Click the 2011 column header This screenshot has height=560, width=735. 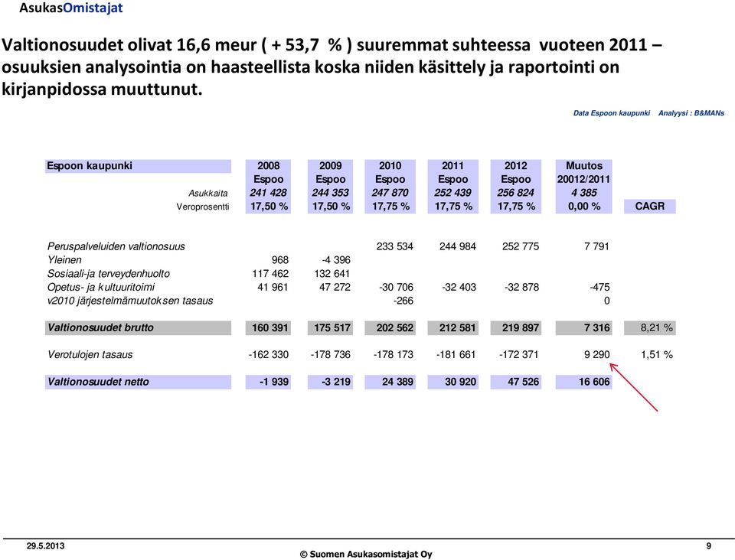pos(452,166)
